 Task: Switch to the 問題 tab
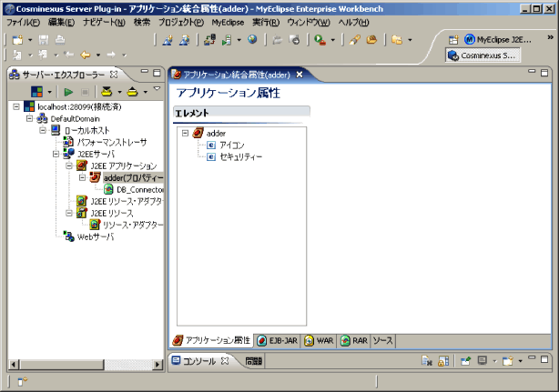[253, 361]
